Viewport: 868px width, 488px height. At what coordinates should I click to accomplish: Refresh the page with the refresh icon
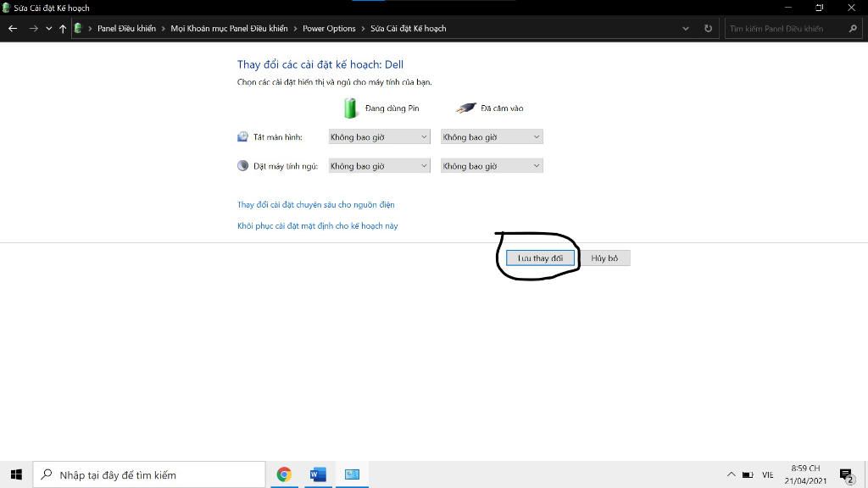coord(708,28)
